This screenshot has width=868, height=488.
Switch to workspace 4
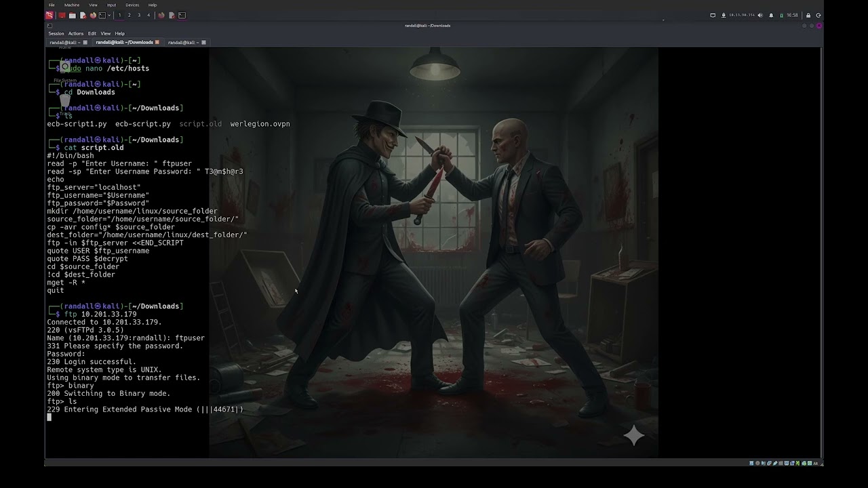tap(149, 15)
